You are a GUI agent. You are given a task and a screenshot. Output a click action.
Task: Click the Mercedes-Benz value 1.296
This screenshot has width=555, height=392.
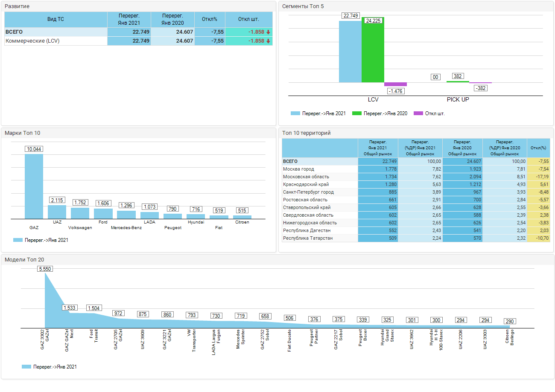[x=126, y=206]
